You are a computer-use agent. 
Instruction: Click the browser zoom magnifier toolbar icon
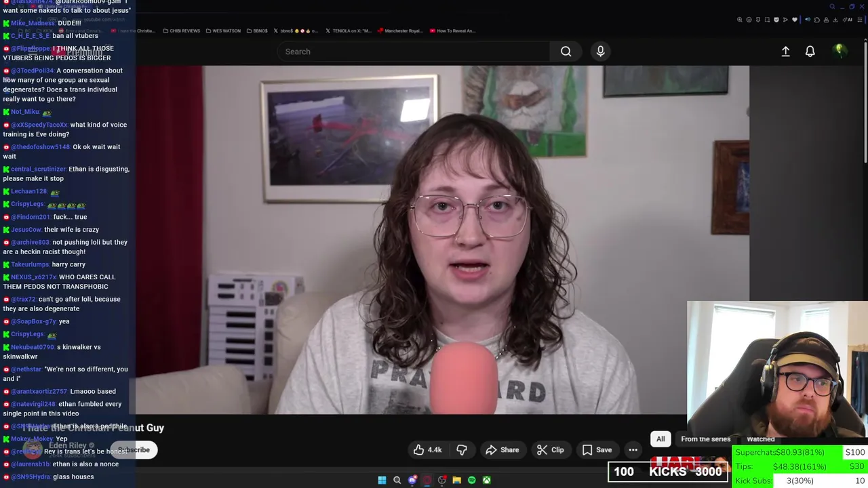pos(740,20)
